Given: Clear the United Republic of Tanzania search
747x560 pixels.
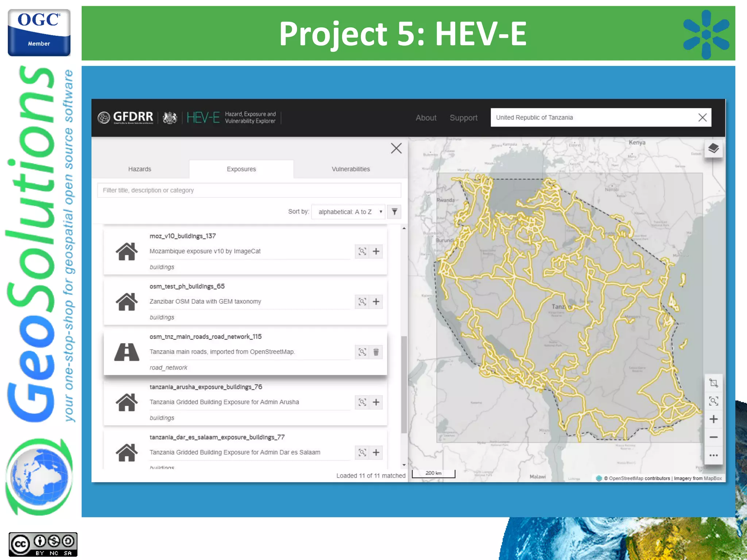Looking at the screenshot, I should point(703,117).
